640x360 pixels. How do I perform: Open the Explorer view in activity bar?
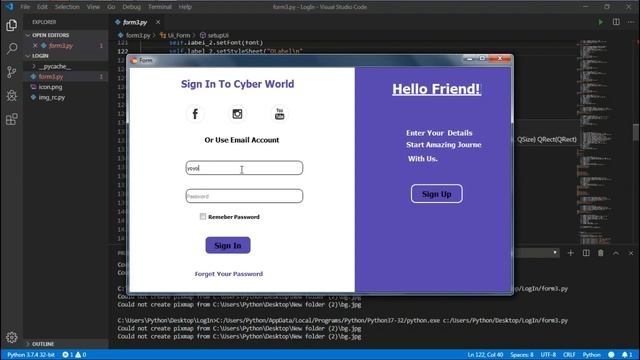click(11, 25)
